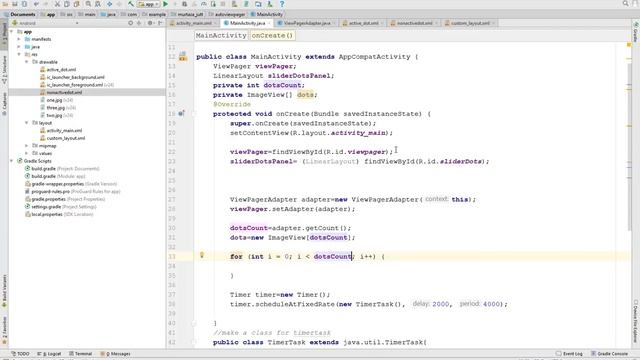The image size is (640, 360).
Task: Switch to active_dot.xml editor tab
Action: pos(363,23)
